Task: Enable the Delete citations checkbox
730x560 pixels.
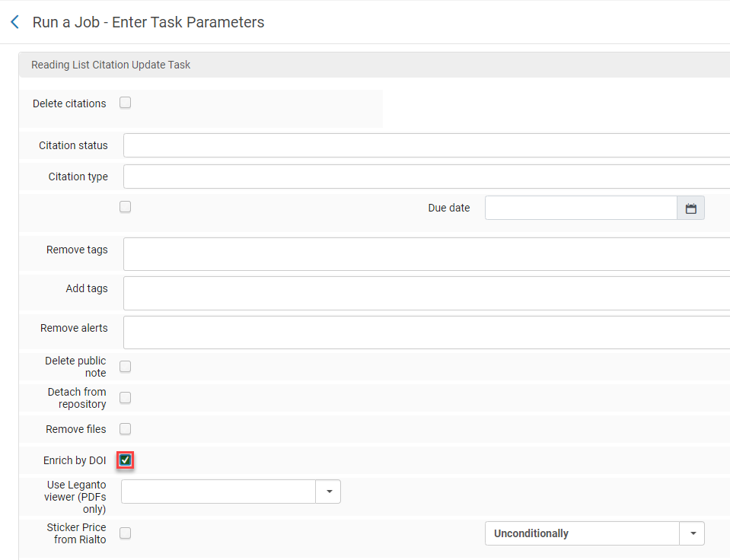Action: [x=126, y=103]
